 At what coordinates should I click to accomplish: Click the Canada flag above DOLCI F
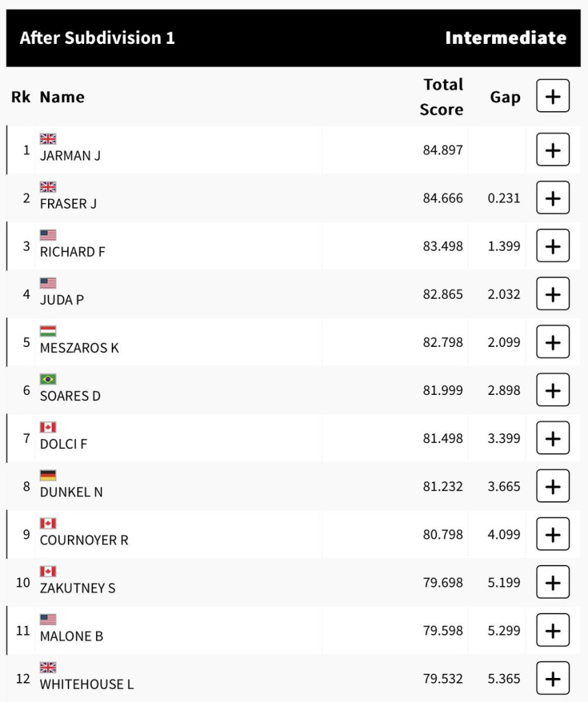point(48,427)
